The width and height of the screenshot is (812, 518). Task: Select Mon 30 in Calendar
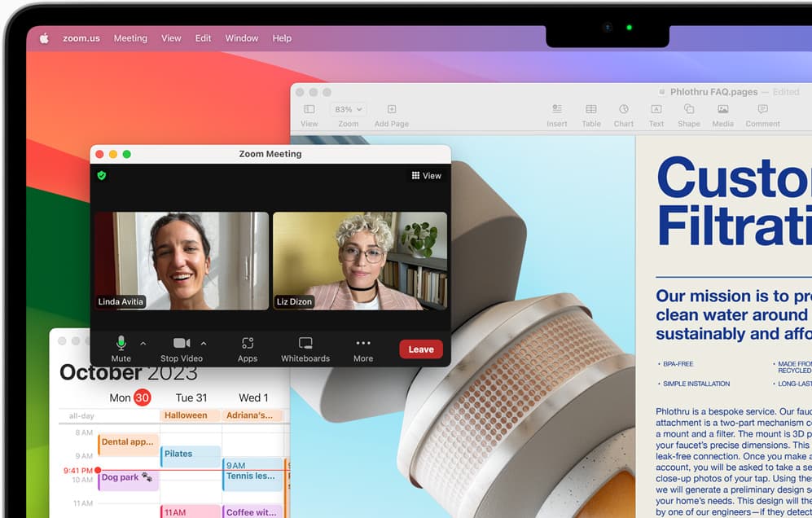[129, 397]
